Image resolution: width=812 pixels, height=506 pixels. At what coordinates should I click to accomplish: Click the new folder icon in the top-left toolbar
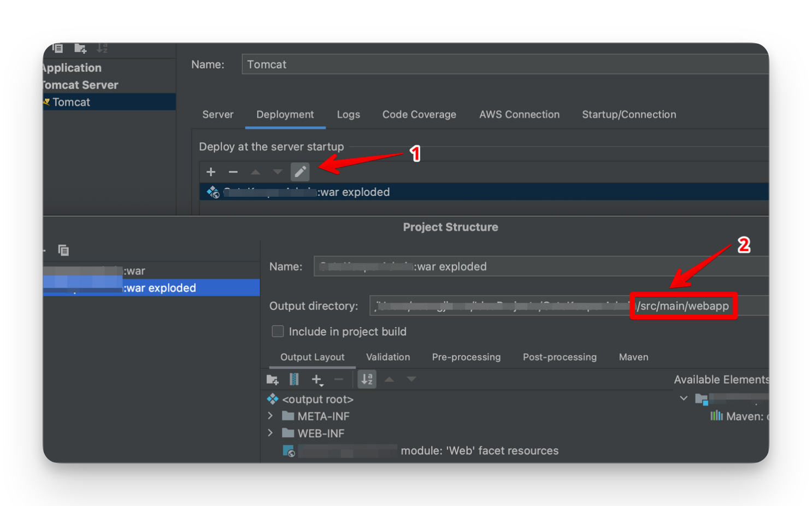coord(80,49)
